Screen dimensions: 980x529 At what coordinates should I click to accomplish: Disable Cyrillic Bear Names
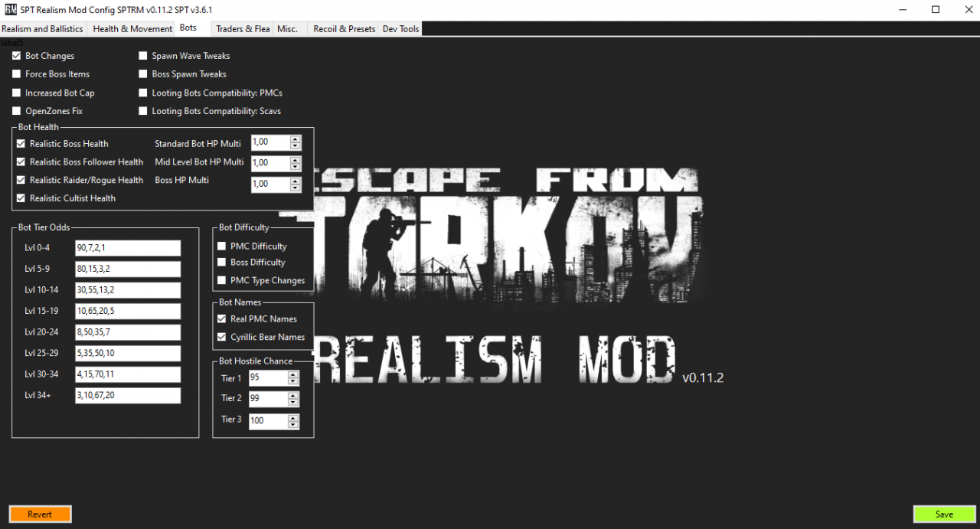[x=222, y=337]
